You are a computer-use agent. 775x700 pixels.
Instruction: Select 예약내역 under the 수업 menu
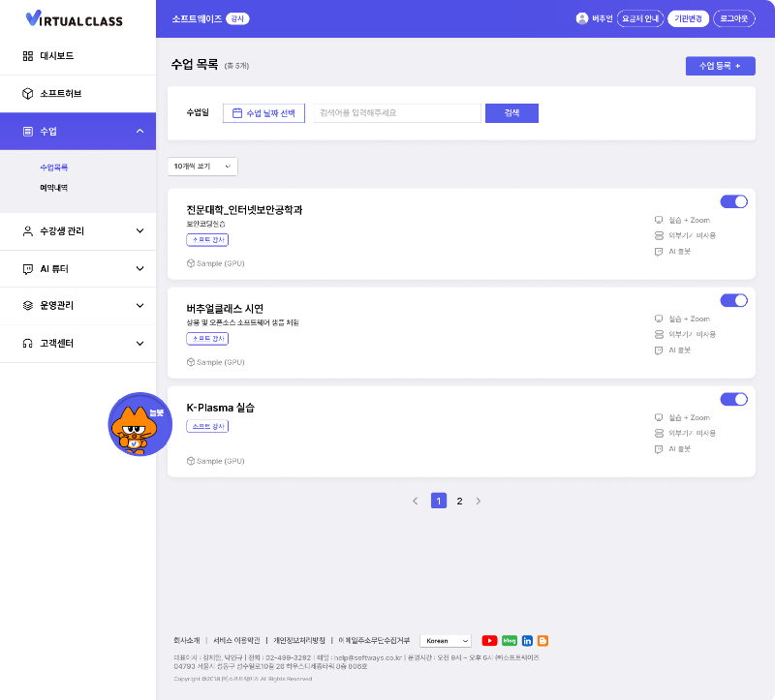(54, 188)
